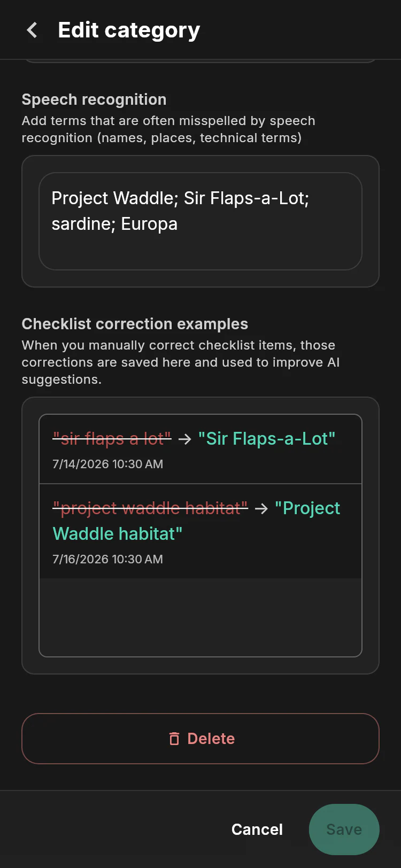Click the 7/14/2026 10:30 AM timestamp
This screenshot has width=401, height=868.
pos(107,464)
